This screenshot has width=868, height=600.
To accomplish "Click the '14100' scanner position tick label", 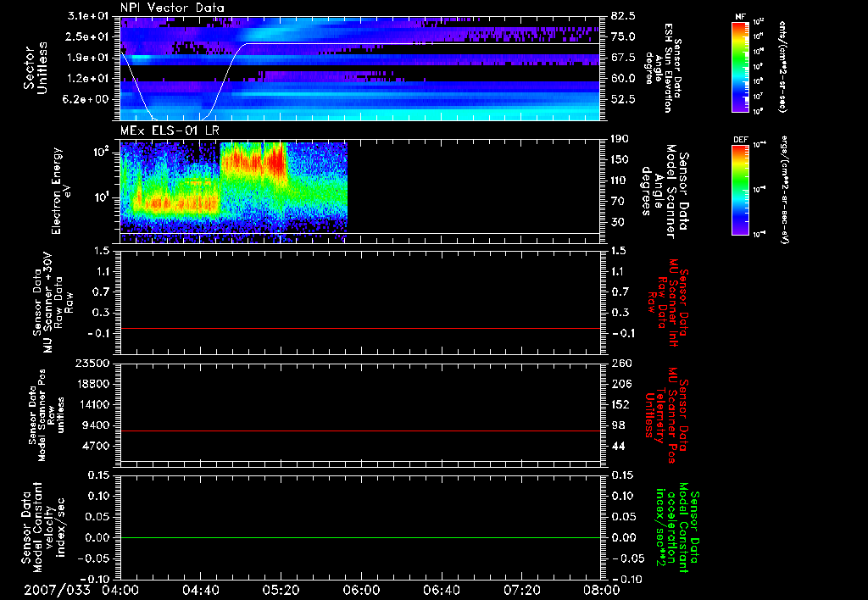I will [x=93, y=404].
